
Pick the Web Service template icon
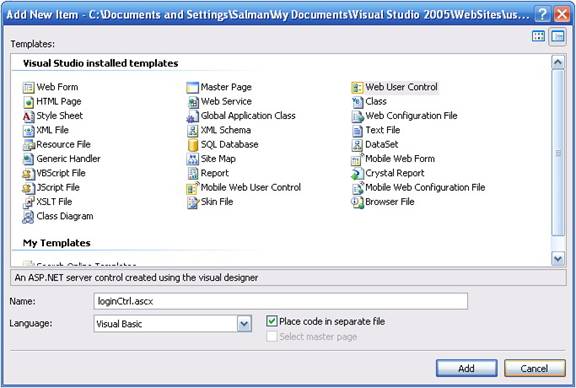click(x=192, y=102)
